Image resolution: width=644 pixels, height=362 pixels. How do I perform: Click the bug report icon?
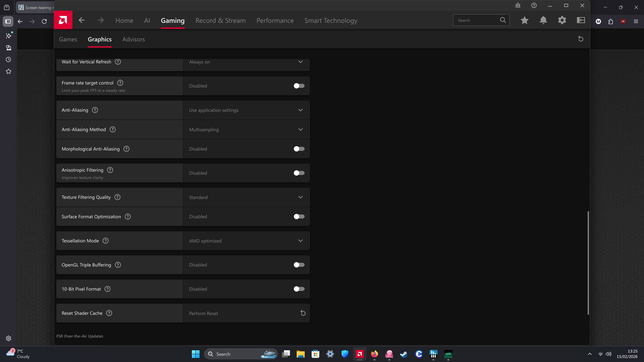point(518,6)
